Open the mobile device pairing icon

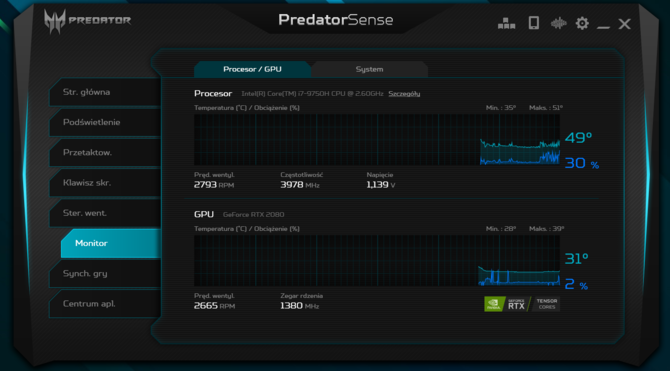[x=533, y=23]
